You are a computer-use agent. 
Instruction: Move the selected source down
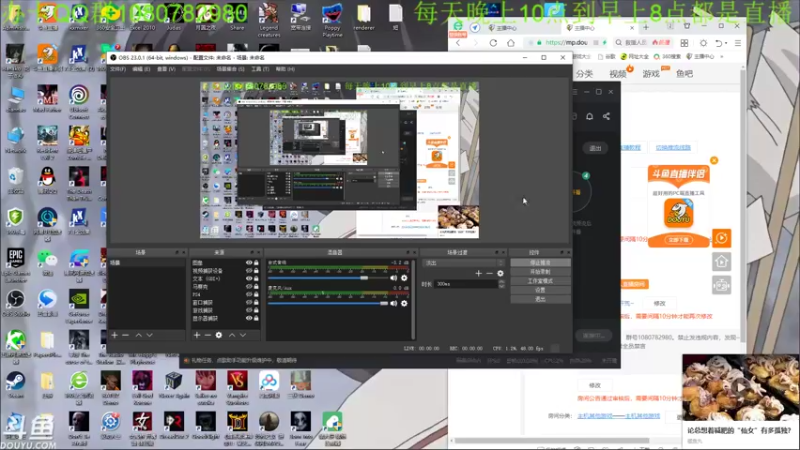(x=243, y=335)
